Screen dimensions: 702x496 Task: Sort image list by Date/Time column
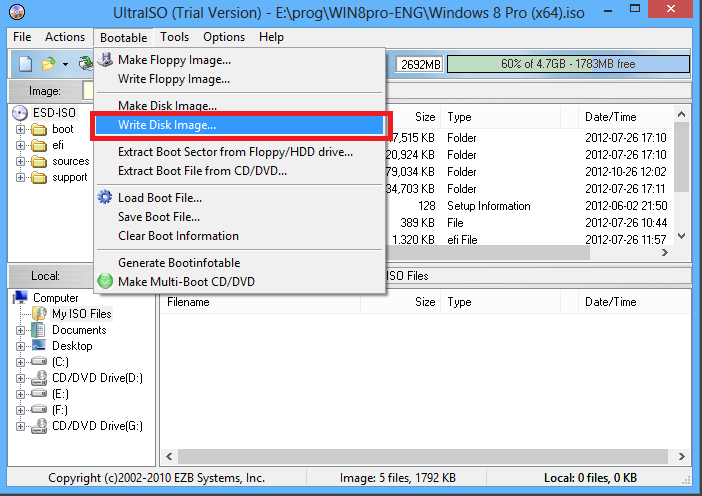[x=625, y=117]
